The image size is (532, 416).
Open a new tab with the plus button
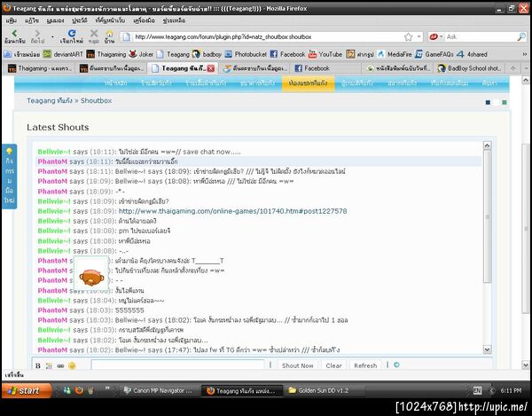pos(513,68)
